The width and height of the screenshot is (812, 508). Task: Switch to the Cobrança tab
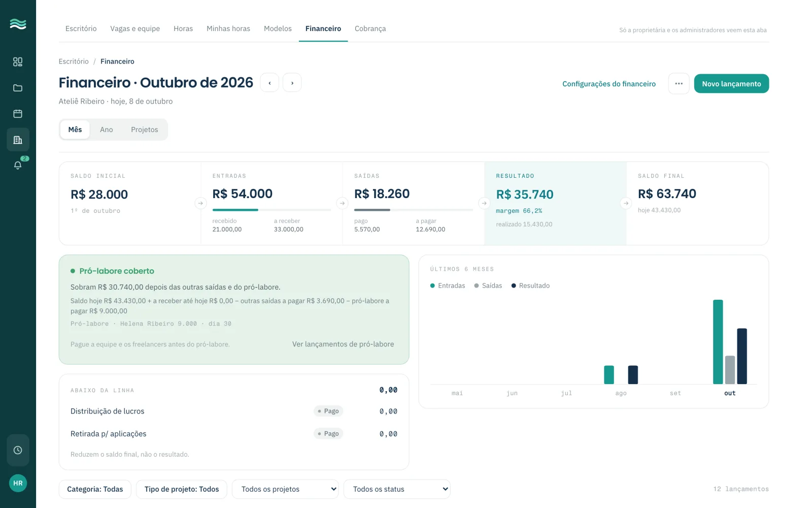pos(370,29)
